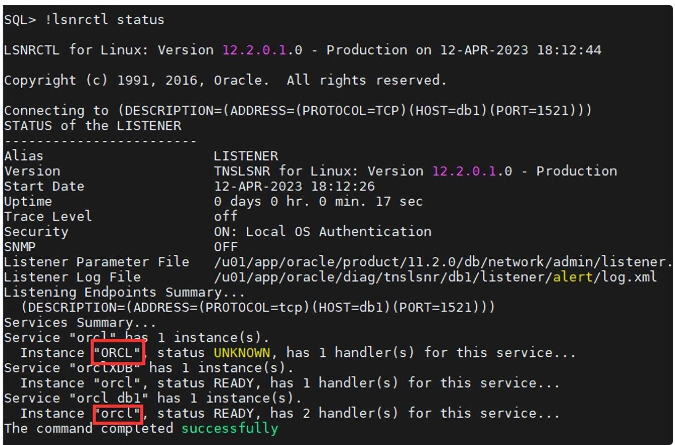Click the yellow "UNKNOWN" status word
This screenshot has width=675, height=445.
click(x=242, y=353)
